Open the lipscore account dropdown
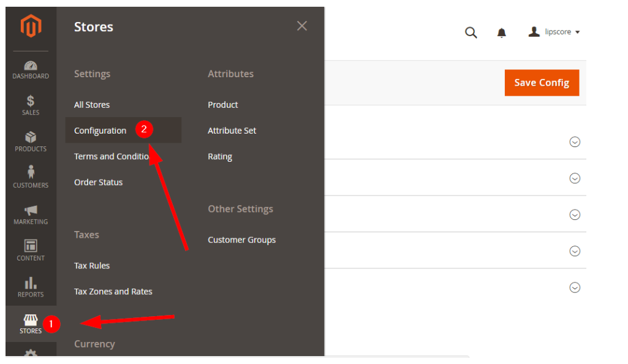This screenshot has height=364, width=628. pos(554,32)
